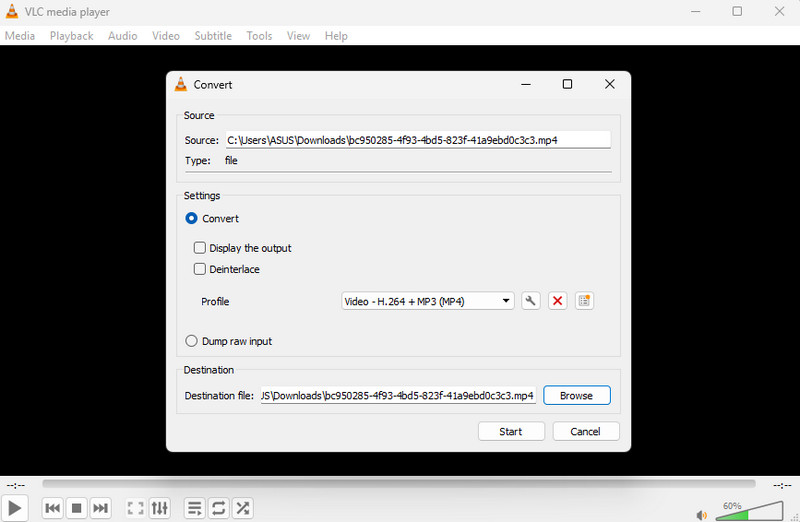
Task: Open the Audio menu
Action: [122, 36]
